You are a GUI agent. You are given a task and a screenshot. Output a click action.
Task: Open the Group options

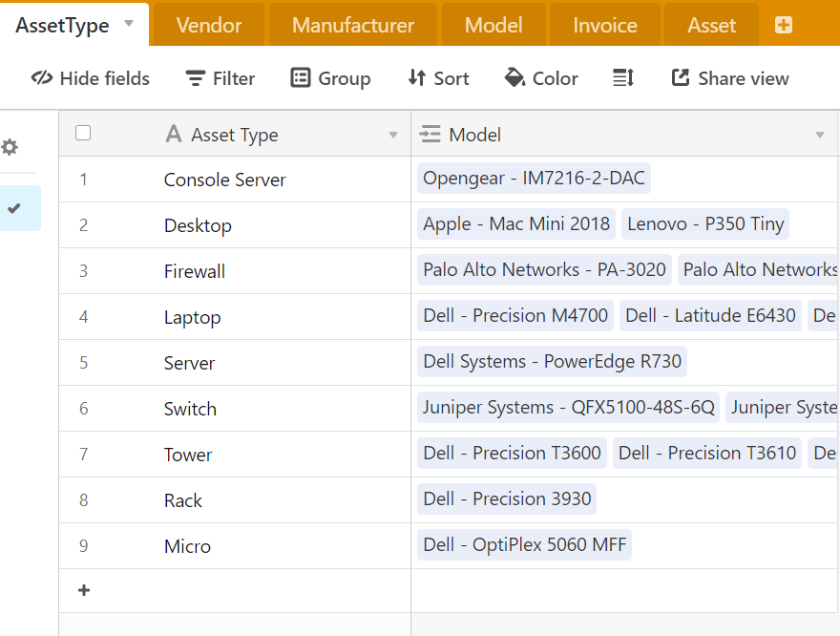point(330,78)
